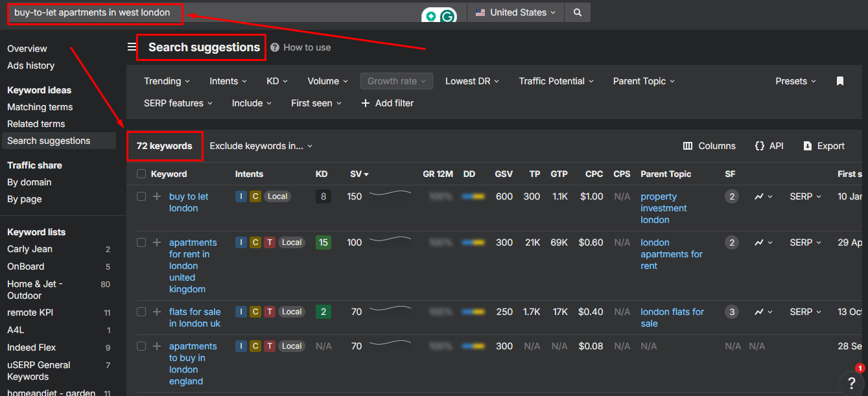Viewport: 868px width, 396px height.
Task: Open the Presets dropdown
Action: pyautogui.click(x=795, y=81)
